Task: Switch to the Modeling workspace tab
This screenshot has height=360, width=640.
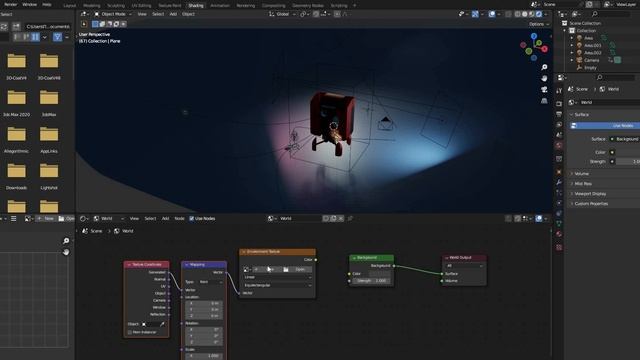Action: coord(91,6)
